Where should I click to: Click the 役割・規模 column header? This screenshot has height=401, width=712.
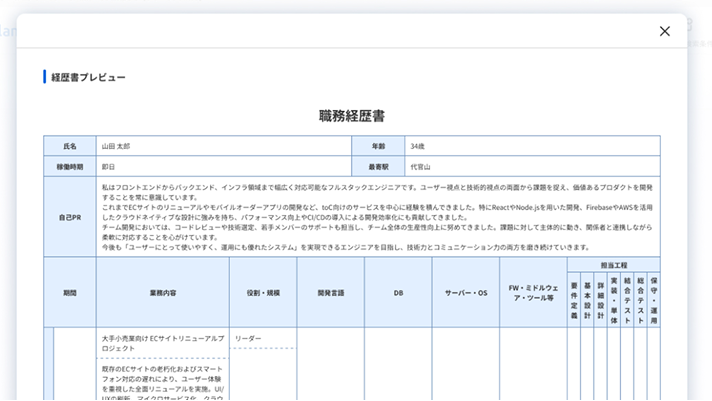(263, 293)
